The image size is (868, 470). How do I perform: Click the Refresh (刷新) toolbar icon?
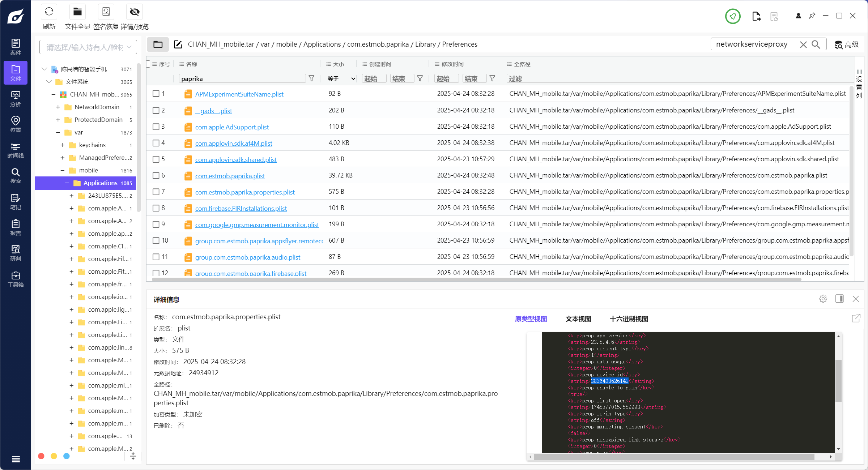pos(49,12)
